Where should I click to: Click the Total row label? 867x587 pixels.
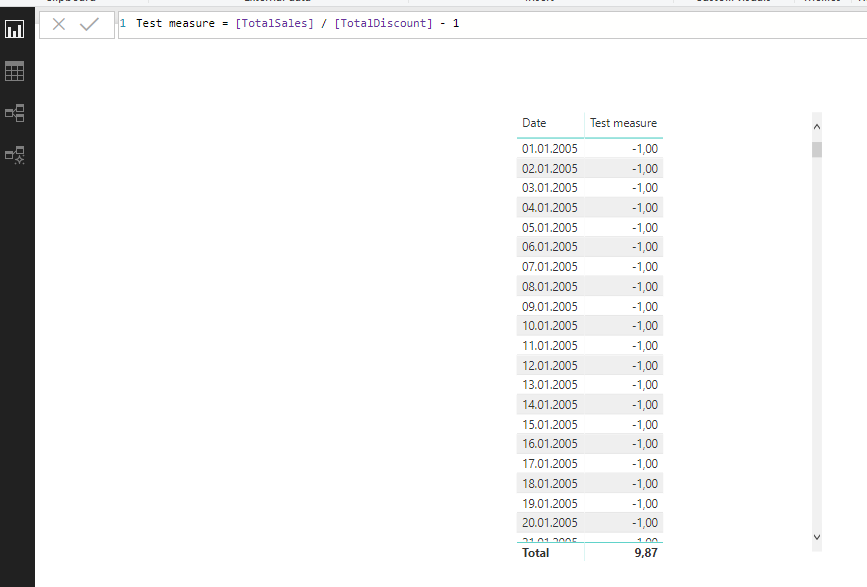(x=535, y=553)
